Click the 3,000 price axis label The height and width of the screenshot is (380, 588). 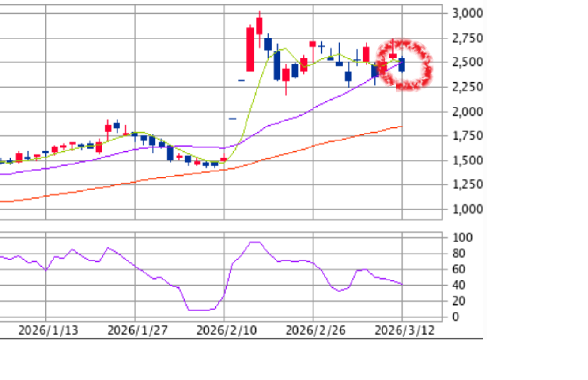467,13
